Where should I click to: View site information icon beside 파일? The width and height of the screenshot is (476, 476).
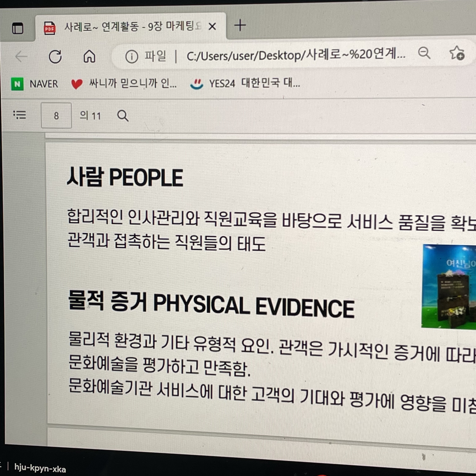[132, 57]
